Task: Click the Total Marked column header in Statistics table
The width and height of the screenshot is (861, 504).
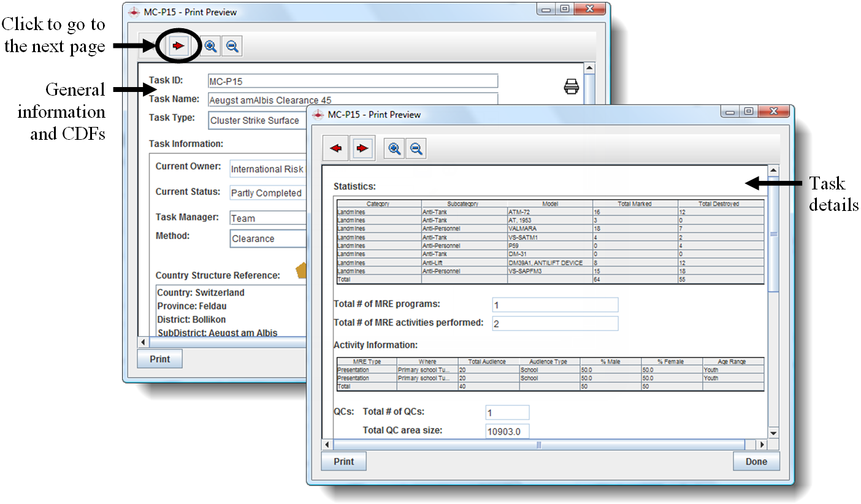Action: (635, 204)
